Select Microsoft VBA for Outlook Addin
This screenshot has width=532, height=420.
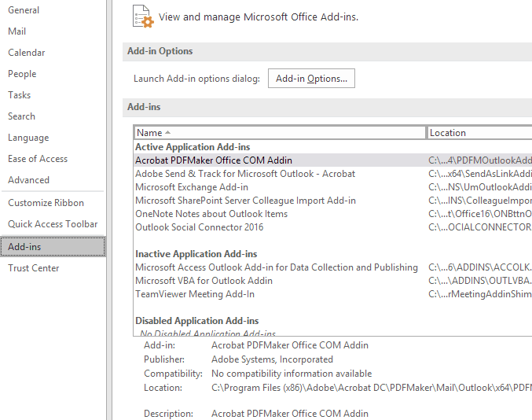[x=204, y=281]
